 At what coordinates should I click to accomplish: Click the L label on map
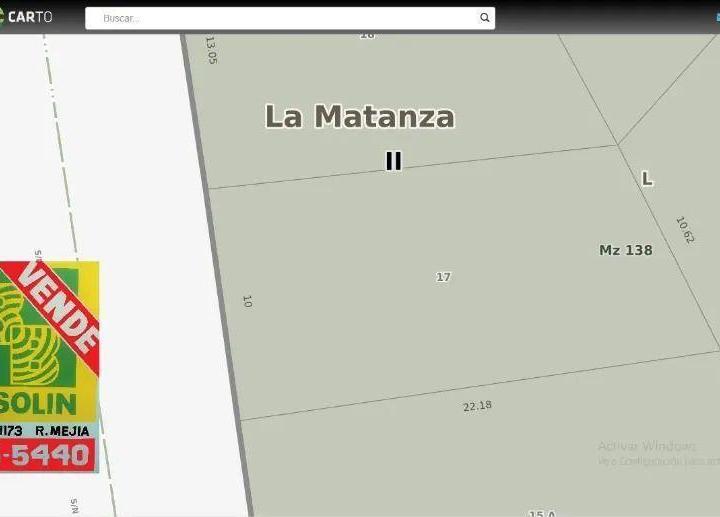pyautogui.click(x=647, y=179)
